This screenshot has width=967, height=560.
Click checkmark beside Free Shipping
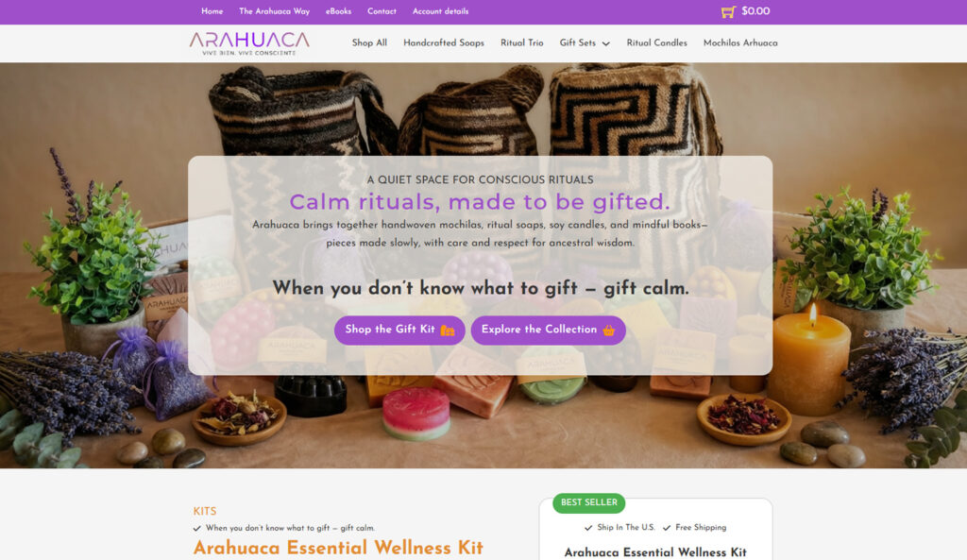click(x=667, y=528)
